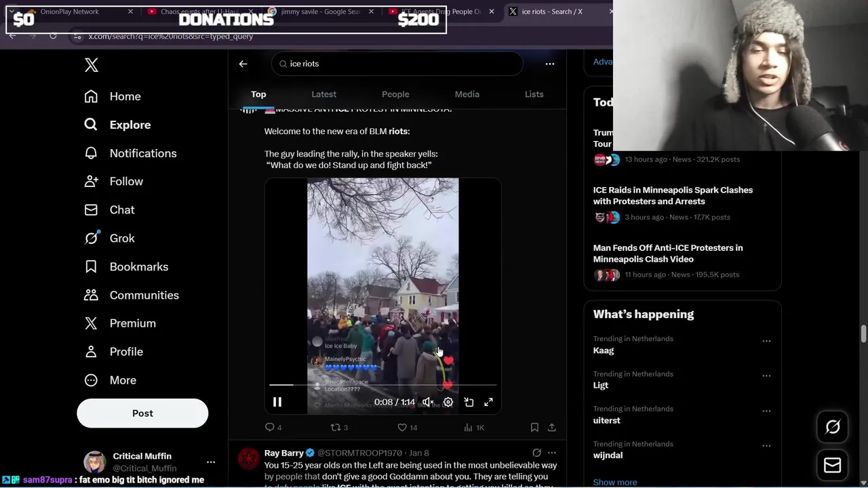Open Ray Barry's profile name
This screenshot has width=868, height=488.
(x=284, y=453)
